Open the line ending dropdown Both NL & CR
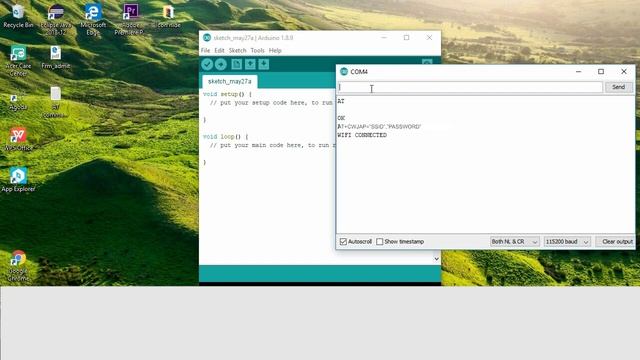 [x=515, y=242]
